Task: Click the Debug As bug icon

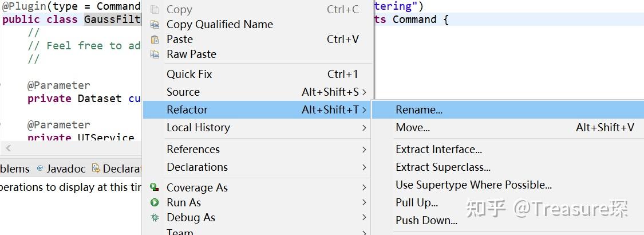Action: [155, 217]
